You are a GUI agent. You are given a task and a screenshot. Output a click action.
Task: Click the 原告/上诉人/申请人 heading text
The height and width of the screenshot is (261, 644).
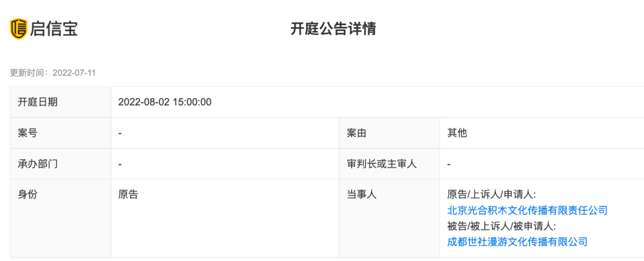[x=491, y=194]
